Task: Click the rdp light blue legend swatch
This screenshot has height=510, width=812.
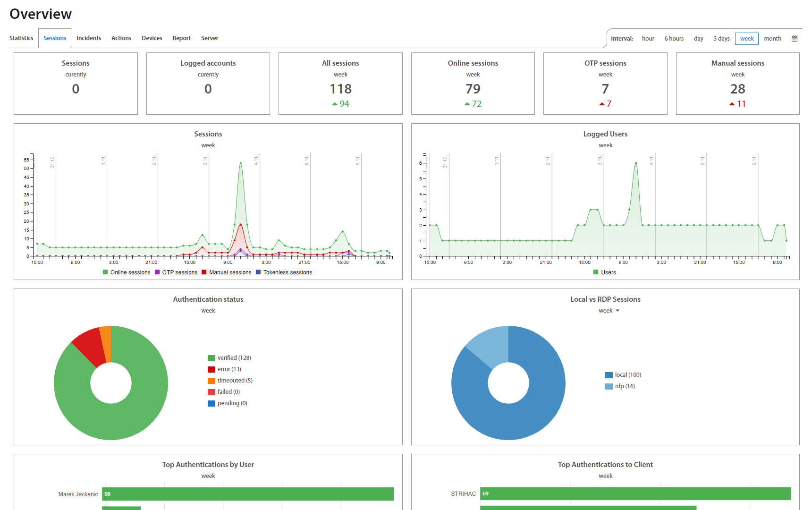Action: pos(609,386)
